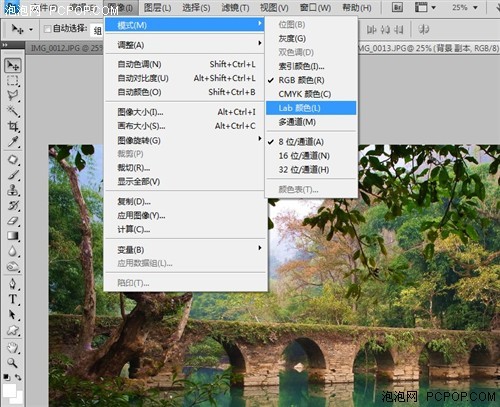Select the Path Selection tool
Viewport: 500px width, 407px height.
point(13,315)
